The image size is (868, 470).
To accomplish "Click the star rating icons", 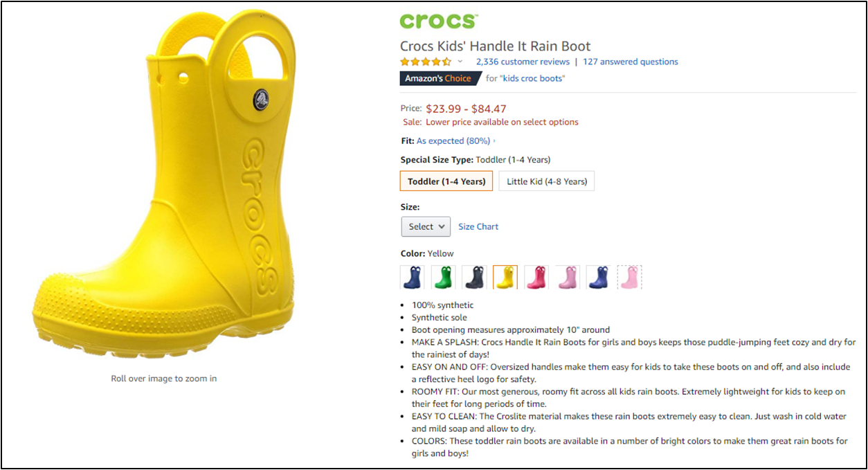I will [425, 62].
